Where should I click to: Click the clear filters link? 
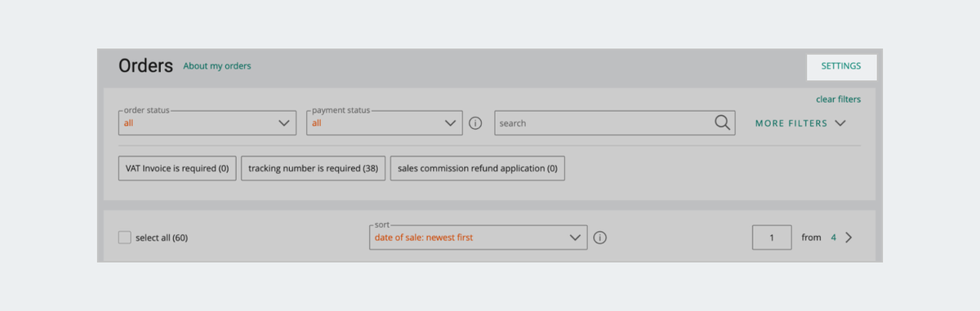click(x=838, y=100)
